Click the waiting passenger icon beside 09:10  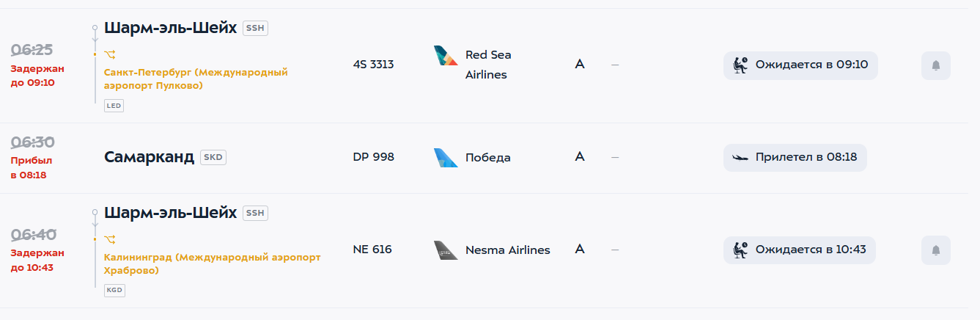pyautogui.click(x=740, y=65)
